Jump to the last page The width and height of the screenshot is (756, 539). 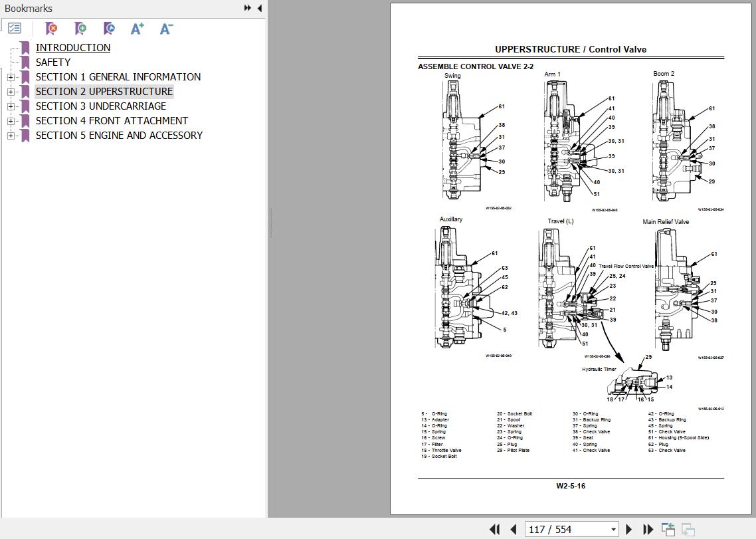(x=648, y=529)
